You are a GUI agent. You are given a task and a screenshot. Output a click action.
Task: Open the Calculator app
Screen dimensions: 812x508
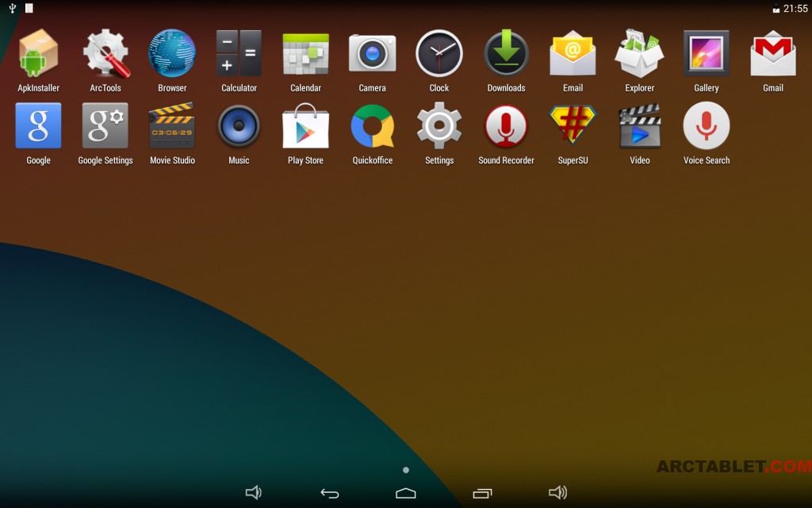click(x=239, y=53)
